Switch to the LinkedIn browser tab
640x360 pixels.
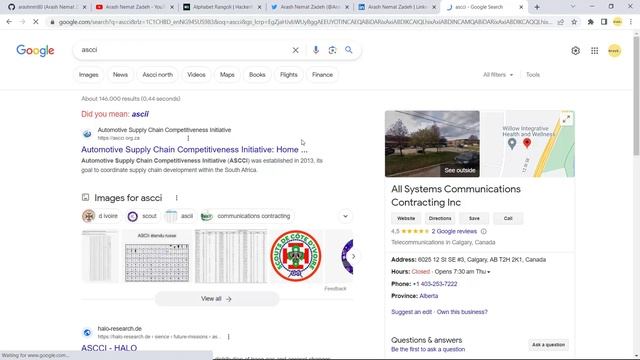(398, 7)
